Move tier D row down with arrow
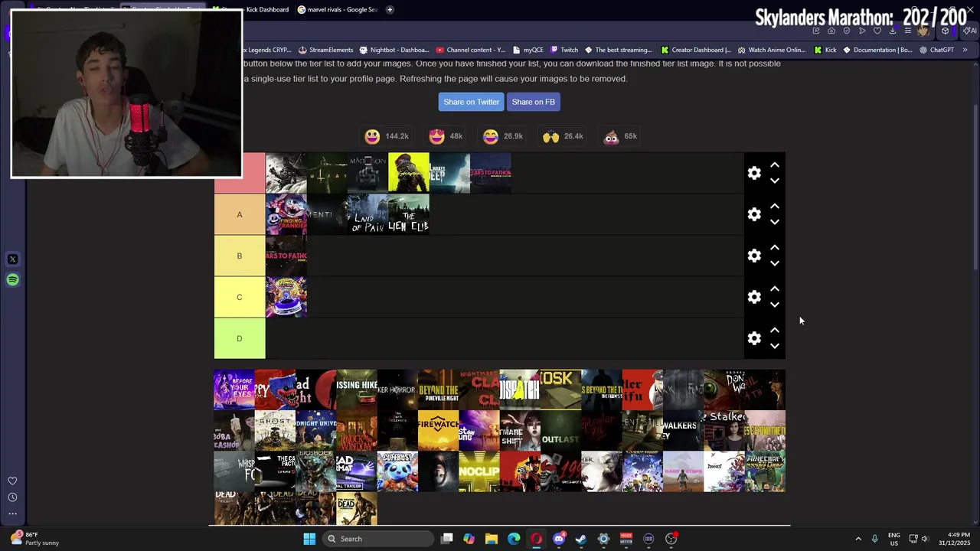The width and height of the screenshot is (980, 551). 775,347
